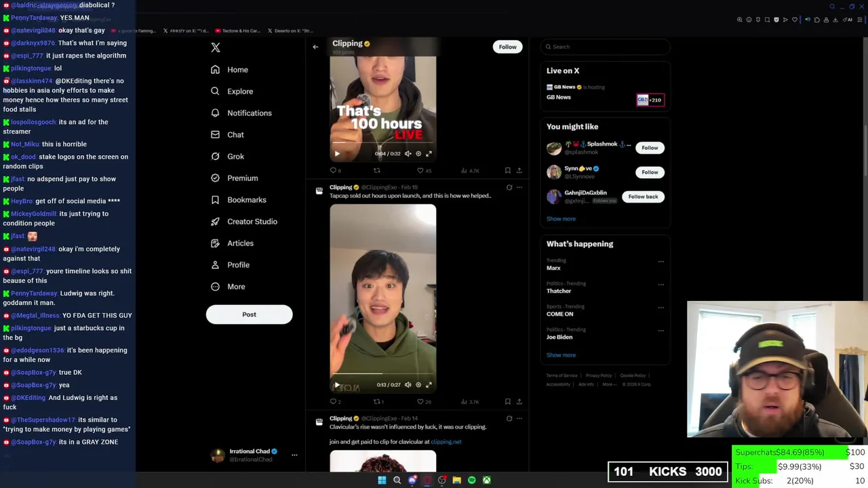Open Creator Studio

point(244,222)
